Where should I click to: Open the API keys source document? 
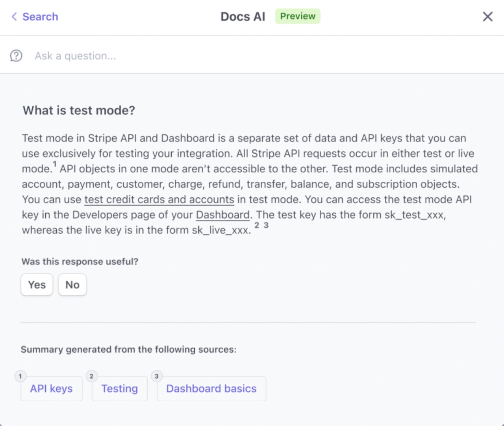[51, 389]
